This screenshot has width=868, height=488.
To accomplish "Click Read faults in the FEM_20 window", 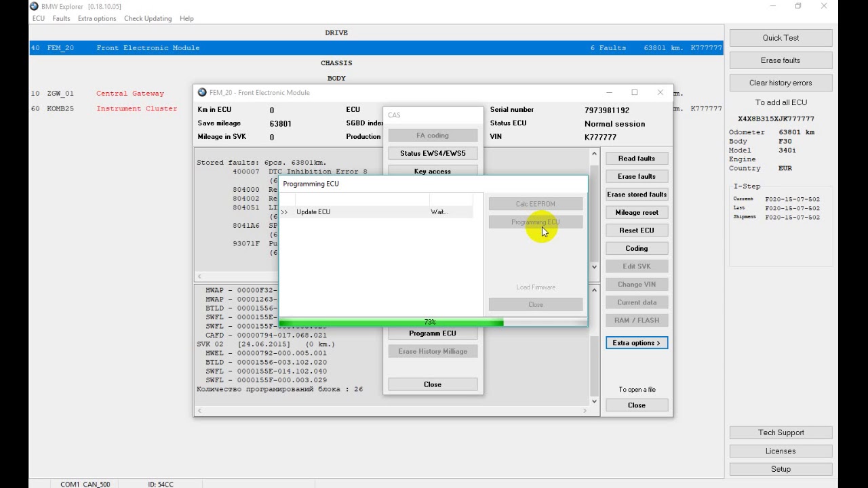I will (637, 159).
